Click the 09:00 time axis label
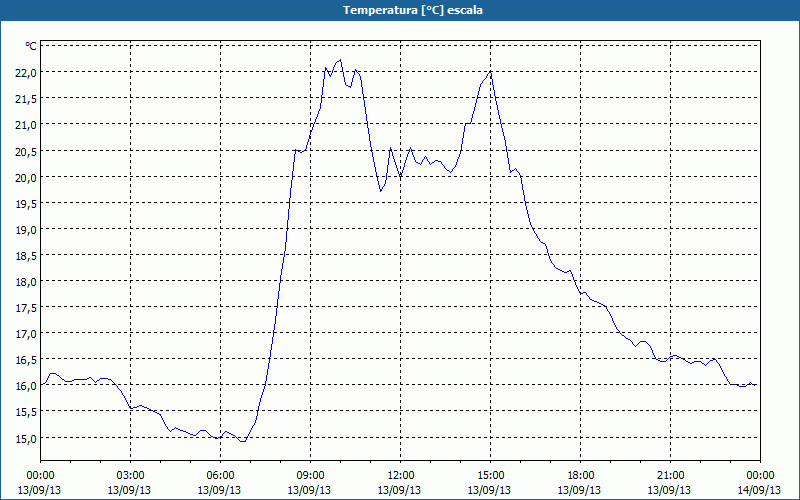The height and width of the screenshot is (500, 800). click(310, 476)
